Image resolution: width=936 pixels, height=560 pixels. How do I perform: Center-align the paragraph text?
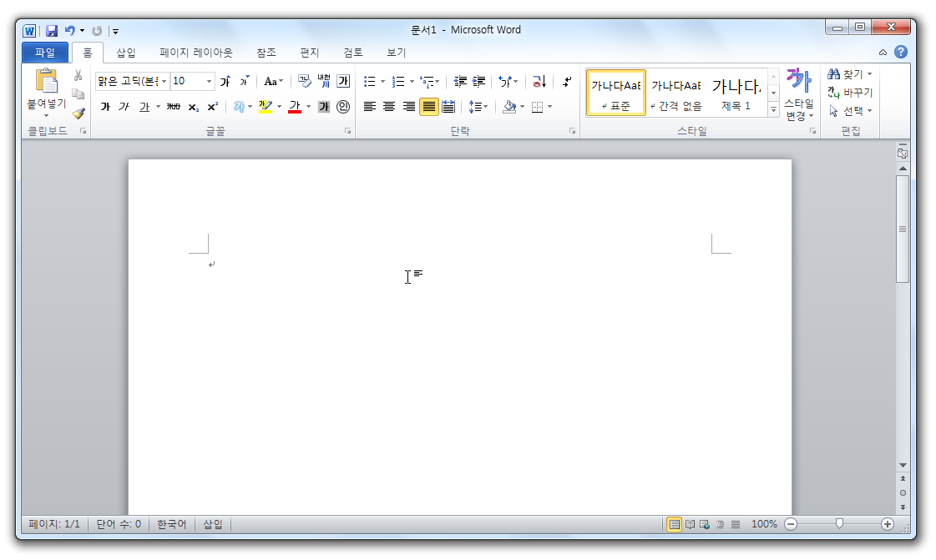tap(388, 107)
